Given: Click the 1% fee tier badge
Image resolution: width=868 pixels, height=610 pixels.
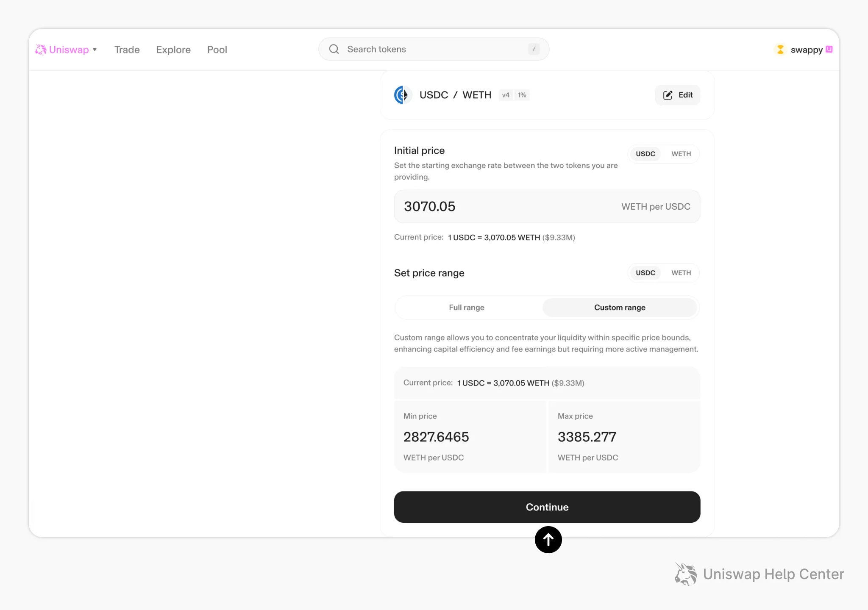Looking at the screenshot, I should point(522,95).
